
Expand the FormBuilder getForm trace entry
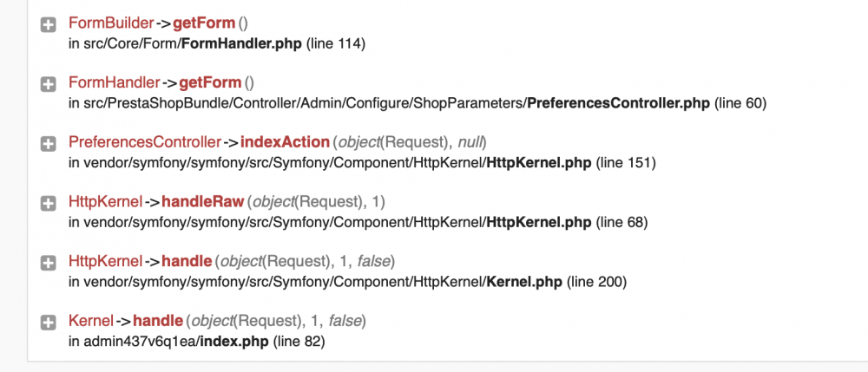click(x=49, y=25)
